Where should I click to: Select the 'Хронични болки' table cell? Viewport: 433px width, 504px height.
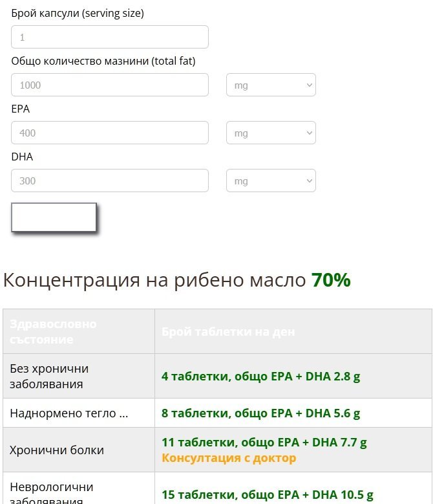[x=57, y=450]
